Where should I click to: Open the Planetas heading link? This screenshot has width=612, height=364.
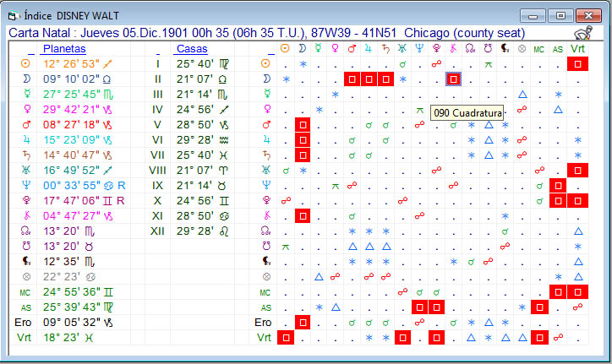64,49
